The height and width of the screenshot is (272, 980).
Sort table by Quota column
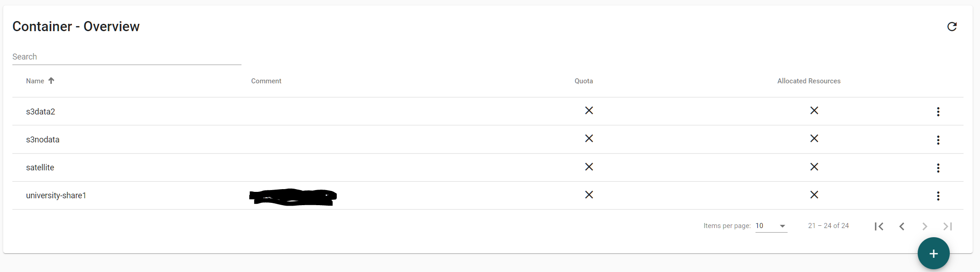[584, 81]
